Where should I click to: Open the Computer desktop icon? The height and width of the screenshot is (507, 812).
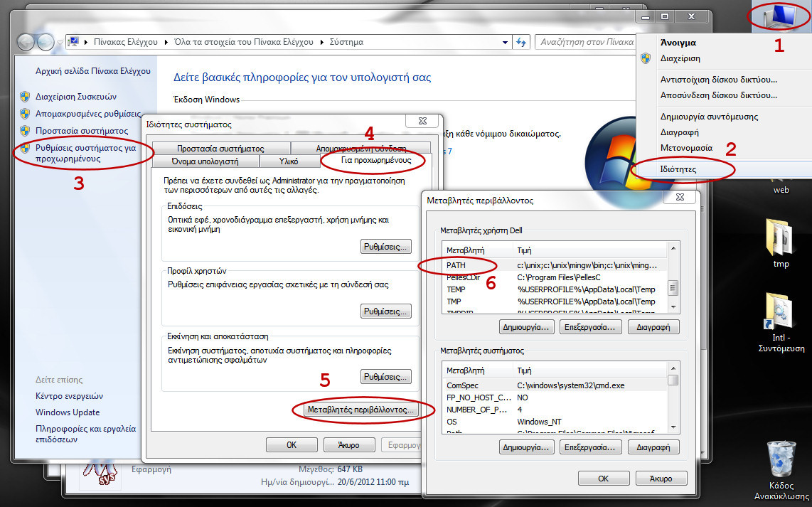tap(781, 16)
